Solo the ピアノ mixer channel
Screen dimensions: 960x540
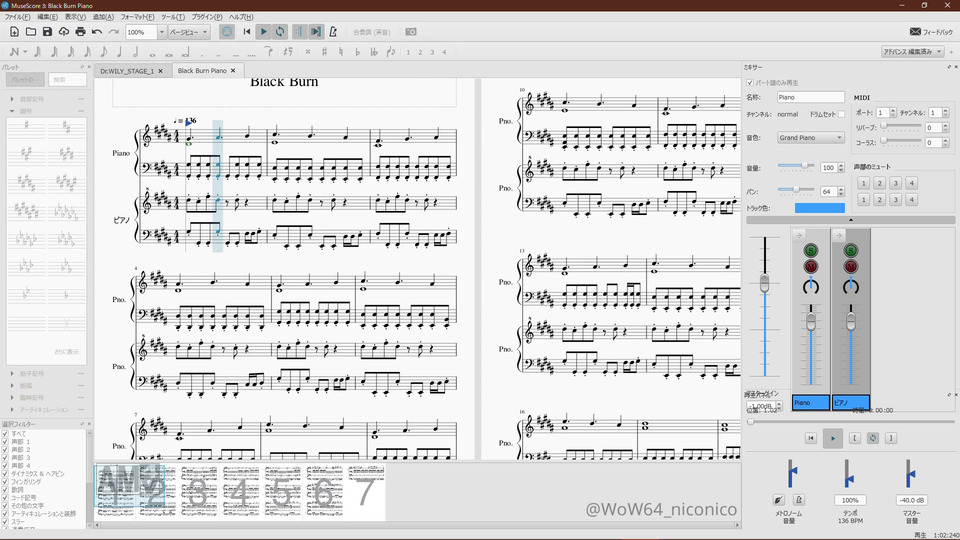850,250
